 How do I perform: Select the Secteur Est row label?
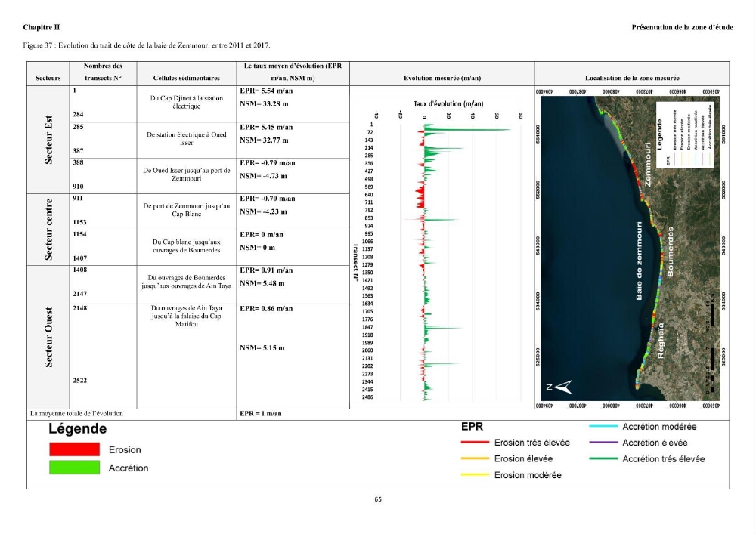[x=48, y=140]
